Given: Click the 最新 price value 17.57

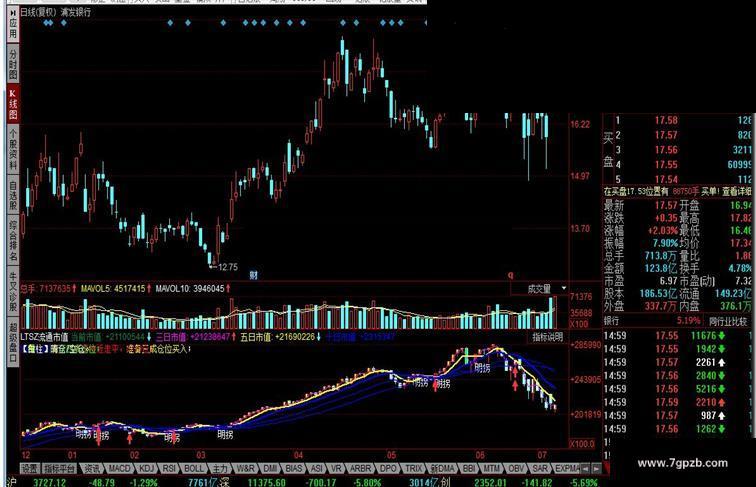Looking at the screenshot, I should (x=666, y=206).
